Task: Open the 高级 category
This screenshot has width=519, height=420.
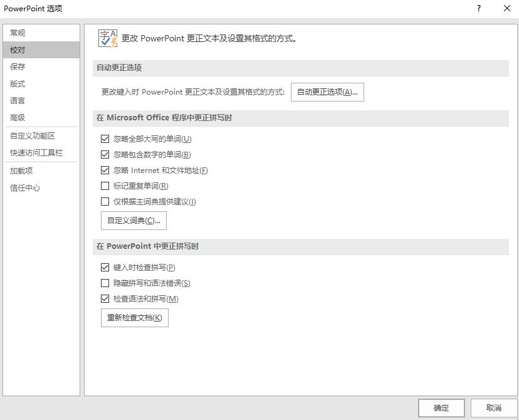Action: tap(41, 117)
